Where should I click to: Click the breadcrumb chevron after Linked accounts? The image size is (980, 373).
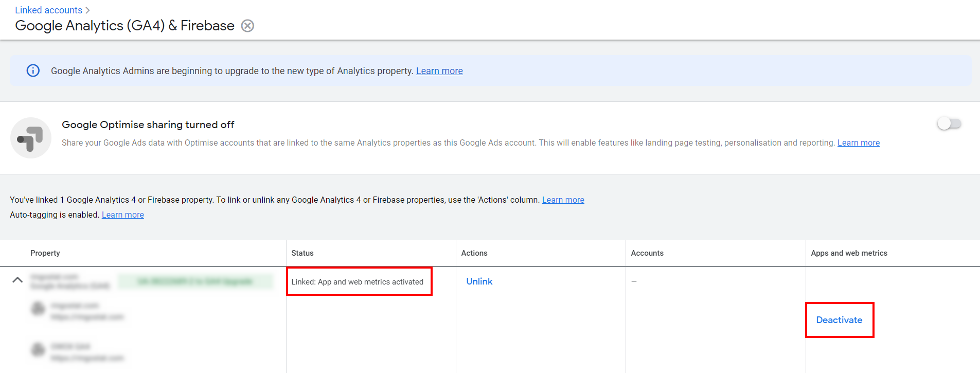(x=87, y=10)
